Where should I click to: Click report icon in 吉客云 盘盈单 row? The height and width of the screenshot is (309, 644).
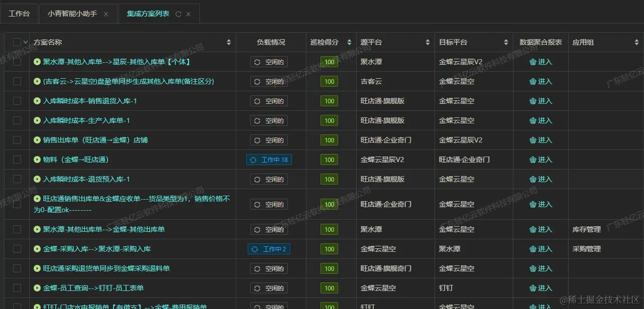[533, 82]
